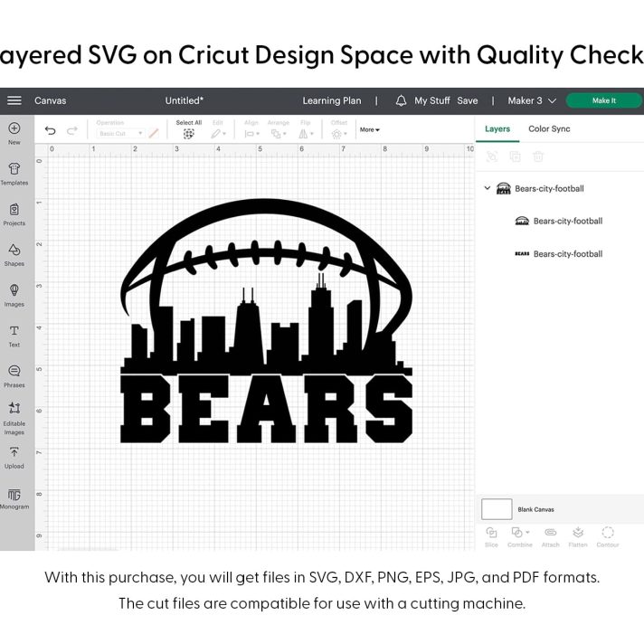
Task: Select the Text tool
Action: coord(14,336)
